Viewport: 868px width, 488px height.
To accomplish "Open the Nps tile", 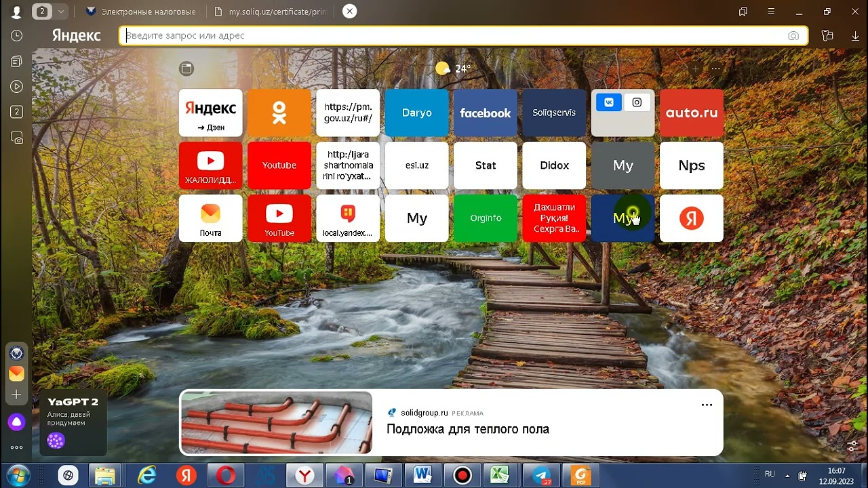I will point(692,165).
